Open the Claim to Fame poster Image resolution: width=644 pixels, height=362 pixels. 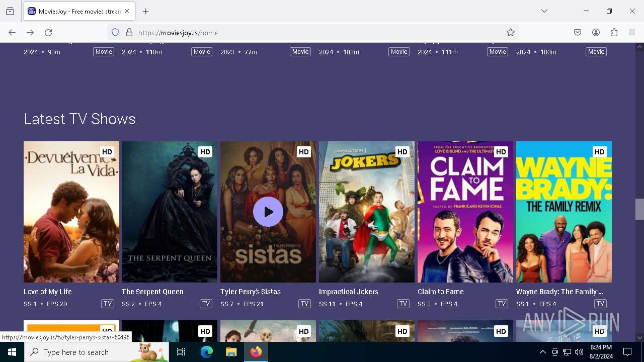[x=465, y=212]
